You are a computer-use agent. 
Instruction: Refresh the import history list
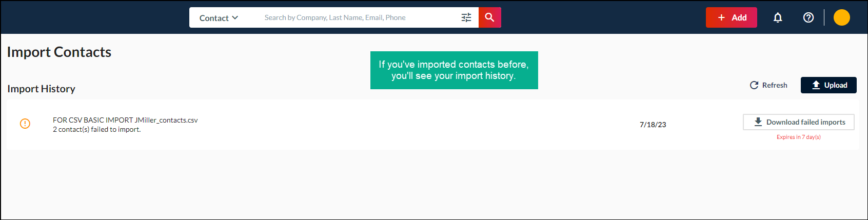768,85
